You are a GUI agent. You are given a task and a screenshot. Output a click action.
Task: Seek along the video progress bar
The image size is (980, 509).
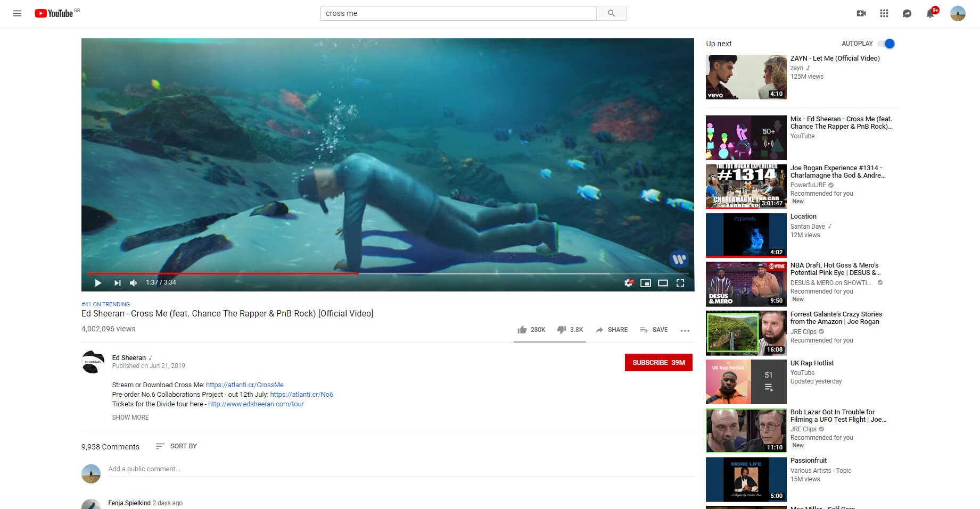pos(388,273)
